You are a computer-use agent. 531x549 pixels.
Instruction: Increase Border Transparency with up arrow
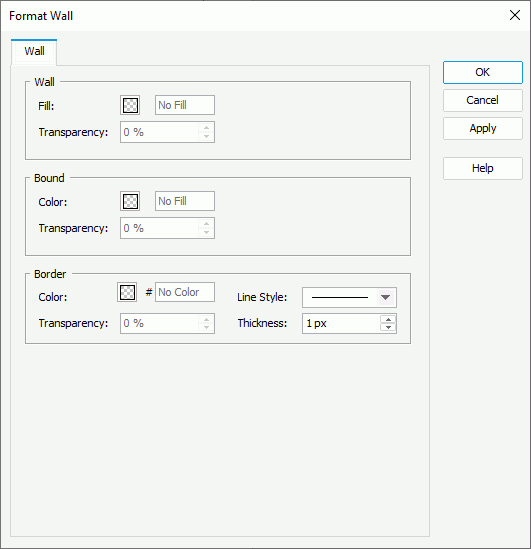click(207, 319)
